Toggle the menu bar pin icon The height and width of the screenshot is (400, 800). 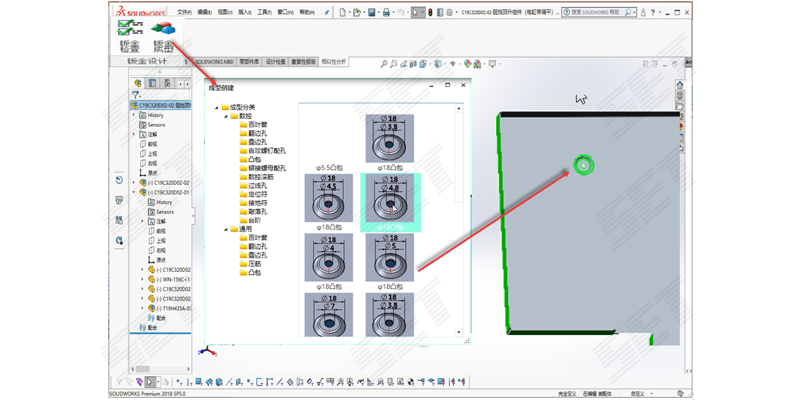click(x=327, y=12)
